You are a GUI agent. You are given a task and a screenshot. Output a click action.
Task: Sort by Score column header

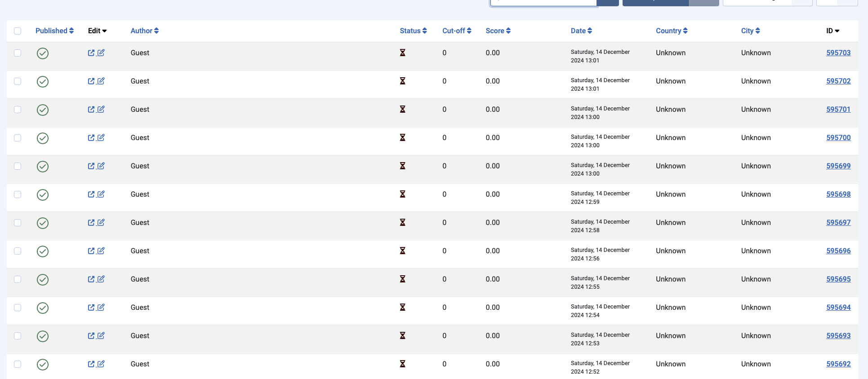point(498,31)
